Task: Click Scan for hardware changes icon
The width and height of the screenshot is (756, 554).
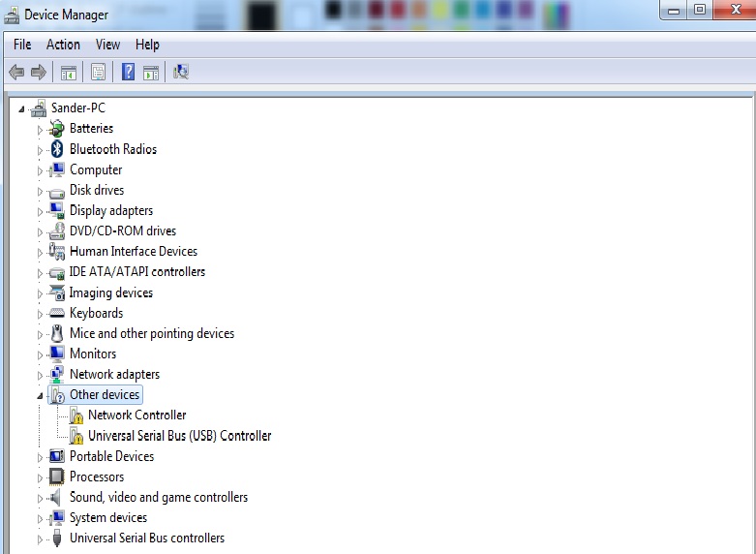Action: 181,72
